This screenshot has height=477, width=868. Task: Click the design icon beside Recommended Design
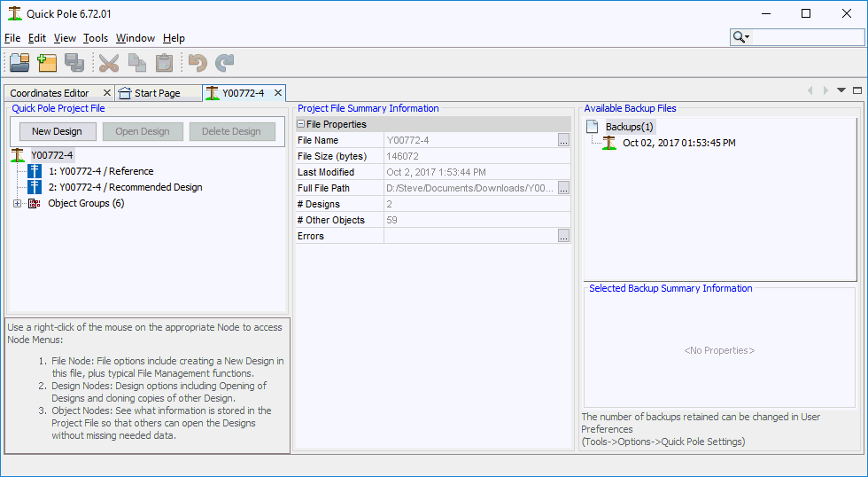(x=35, y=187)
